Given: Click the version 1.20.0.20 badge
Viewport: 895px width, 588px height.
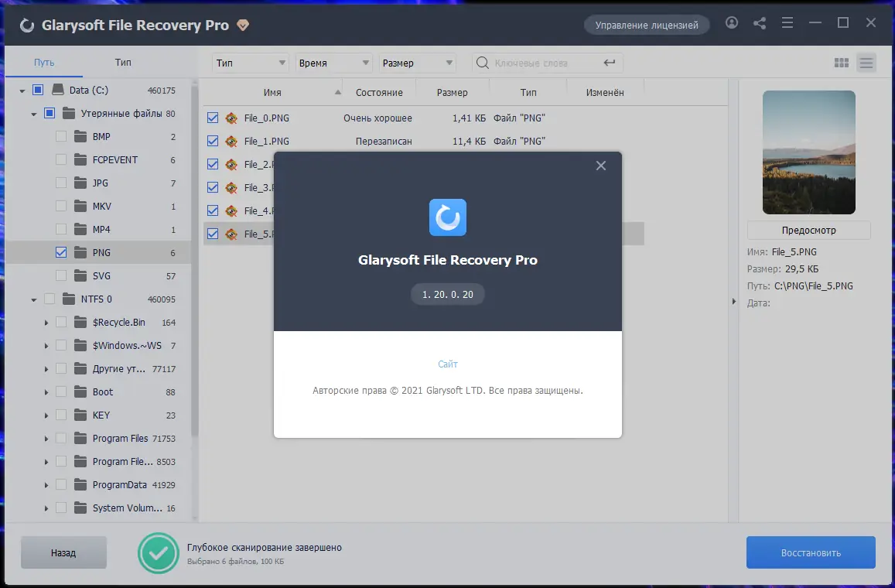Looking at the screenshot, I should [447, 295].
